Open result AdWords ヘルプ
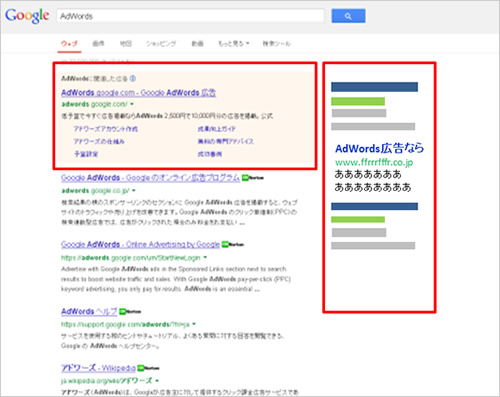500x397 pixels. (89, 311)
